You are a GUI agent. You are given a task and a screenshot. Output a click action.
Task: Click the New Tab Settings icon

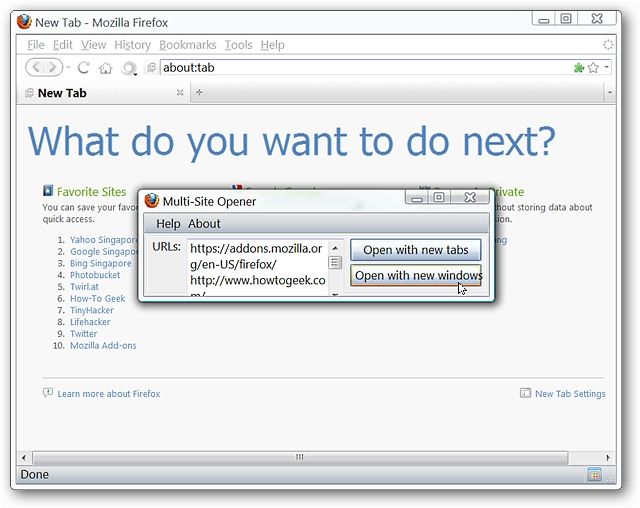click(x=525, y=393)
